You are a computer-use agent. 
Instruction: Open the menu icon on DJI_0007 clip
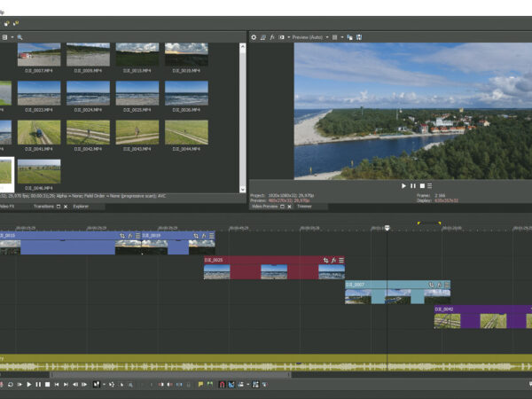pyautogui.click(x=448, y=285)
